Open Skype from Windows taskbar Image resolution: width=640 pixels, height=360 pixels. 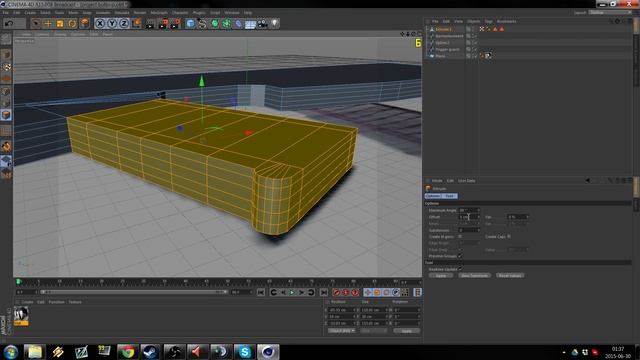click(x=244, y=352)
